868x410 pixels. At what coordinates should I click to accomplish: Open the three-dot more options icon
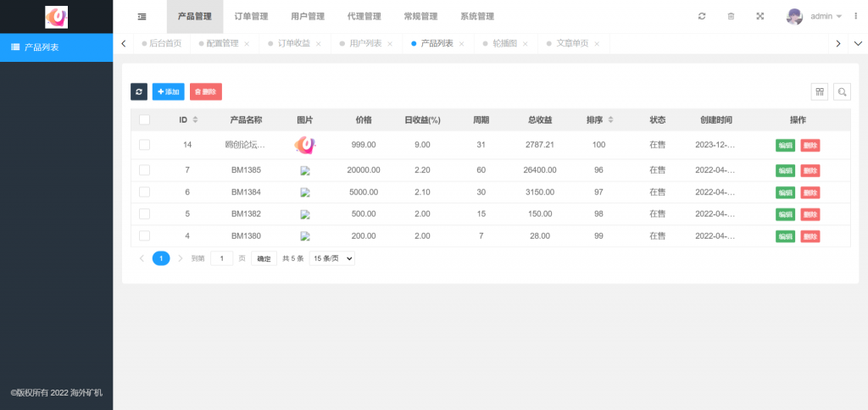pos(856,17)
